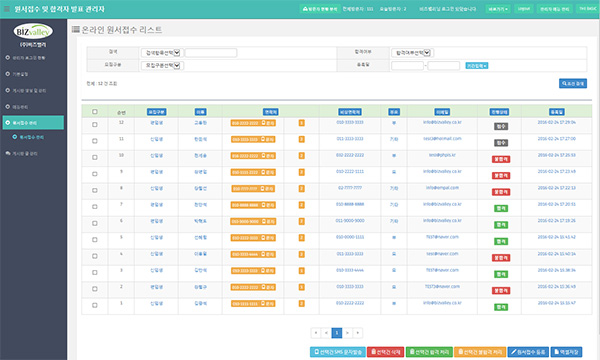
Task: Click the small orange count badge in row 6
Action: pyautogui.click(x=302, y=222)
